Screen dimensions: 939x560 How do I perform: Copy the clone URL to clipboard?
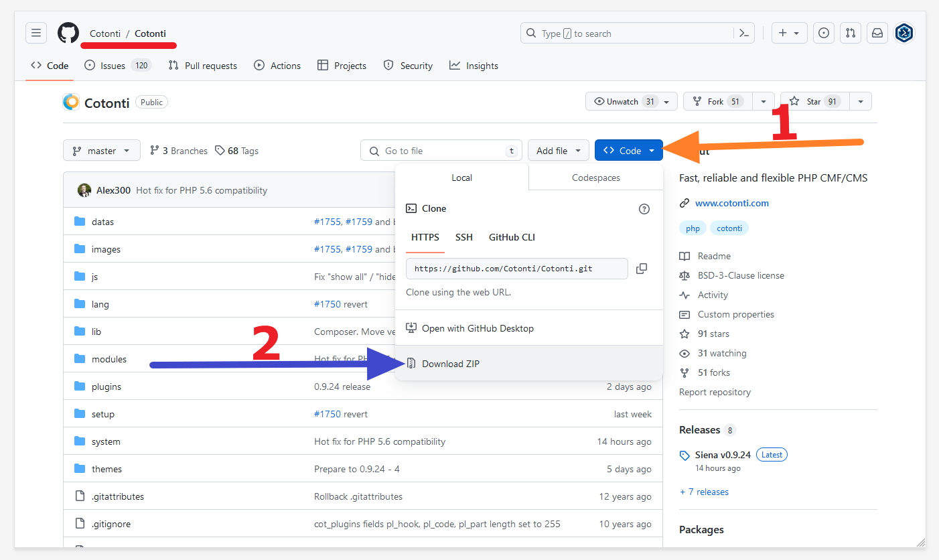click(641, 269)
